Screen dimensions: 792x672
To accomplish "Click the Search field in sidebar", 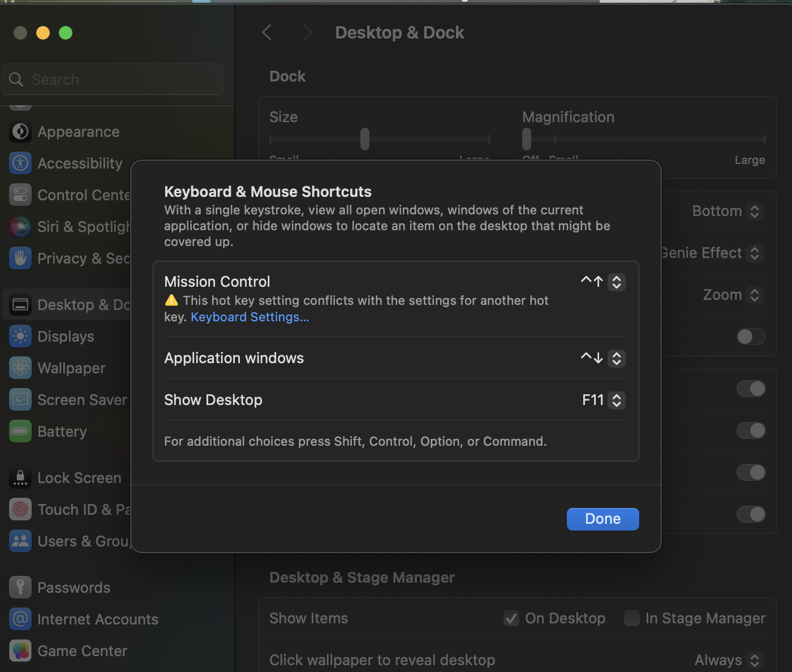I will tap(113, 80).
